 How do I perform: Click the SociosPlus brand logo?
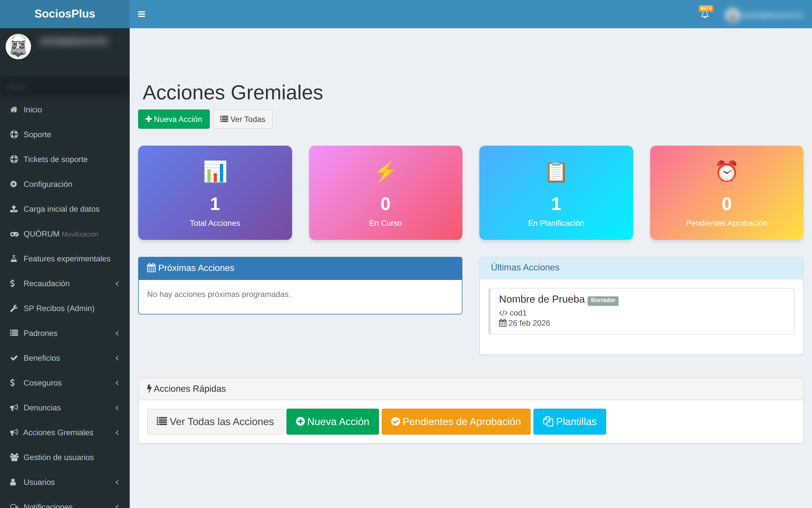pos(65,14)
